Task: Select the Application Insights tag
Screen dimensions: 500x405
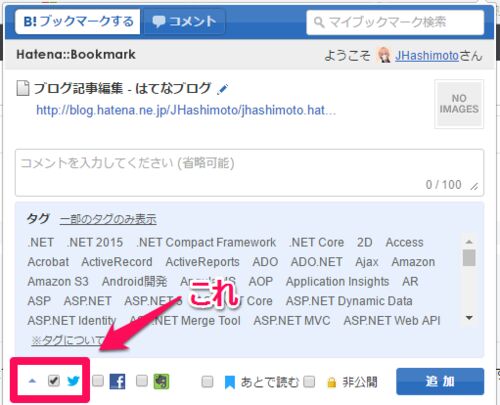Action: coord(337,281)
